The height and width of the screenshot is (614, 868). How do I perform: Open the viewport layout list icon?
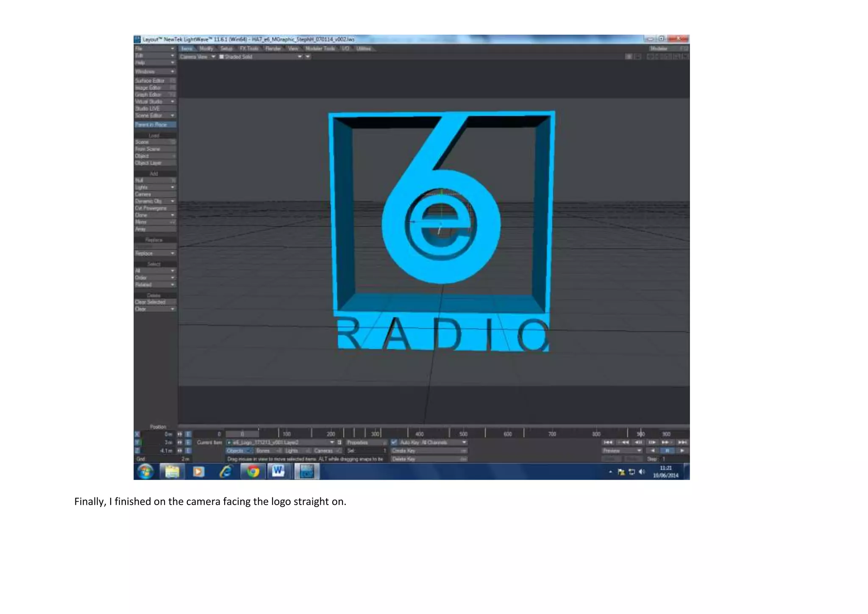(x=629, y=57)
